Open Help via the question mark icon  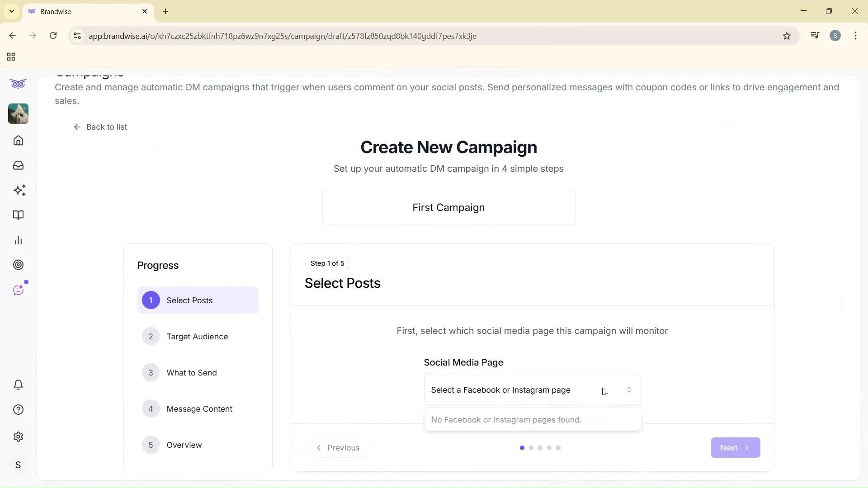point(18,409)
